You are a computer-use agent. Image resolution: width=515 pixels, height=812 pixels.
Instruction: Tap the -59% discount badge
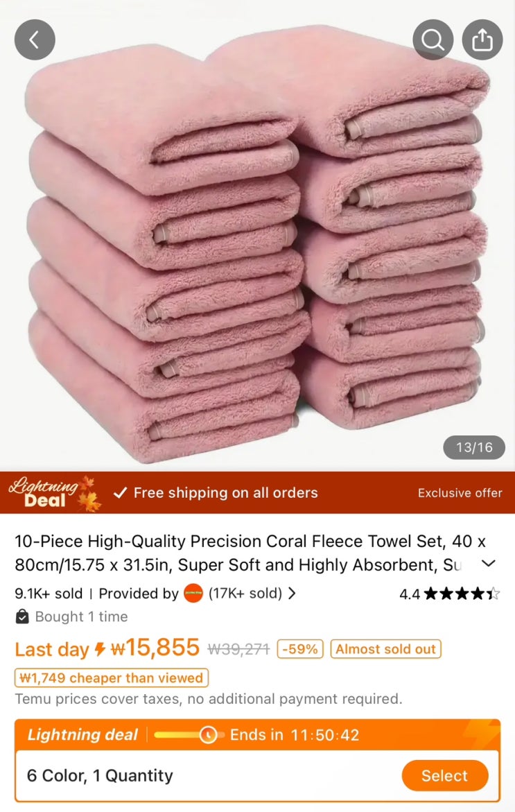click(x=300, y=649)
